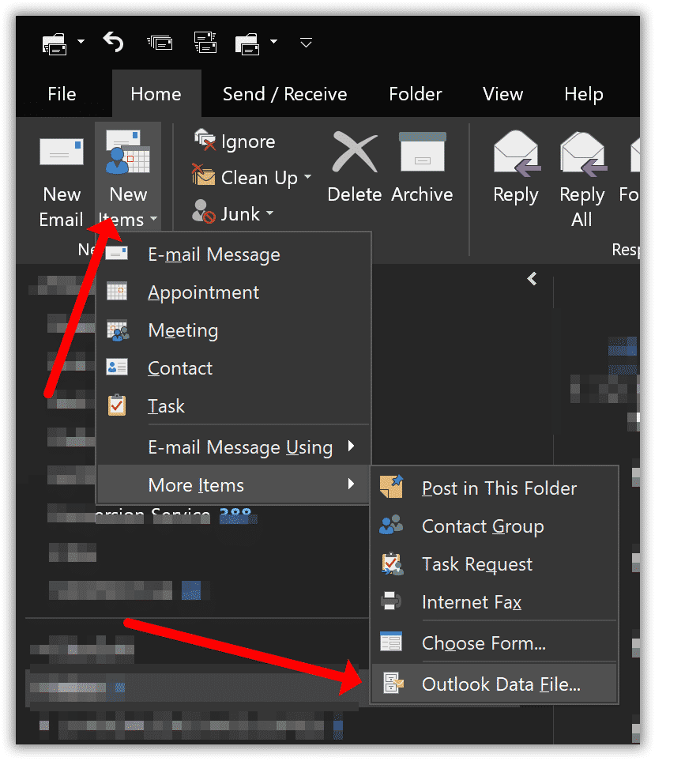Expand the New Items dropdown arrow

tap(153, 219)
